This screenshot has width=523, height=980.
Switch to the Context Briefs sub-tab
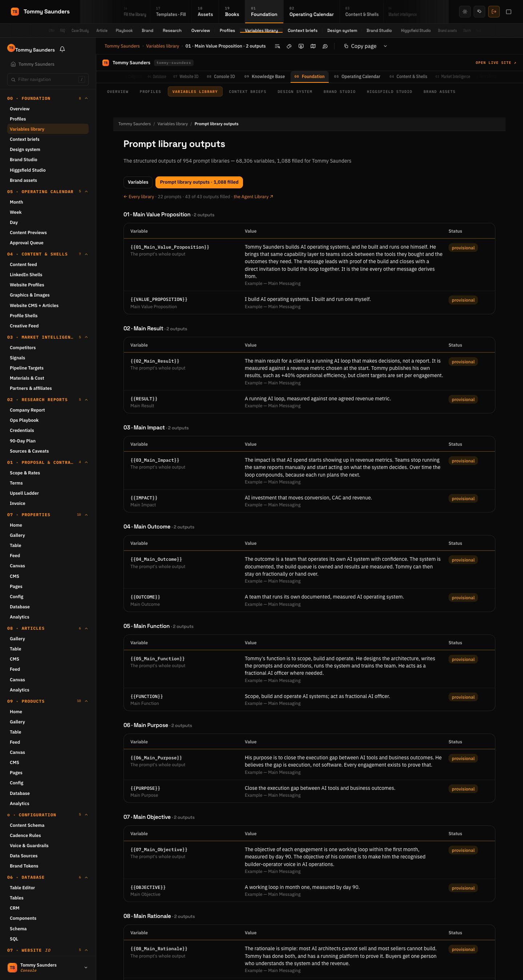[x=247, y=92]
